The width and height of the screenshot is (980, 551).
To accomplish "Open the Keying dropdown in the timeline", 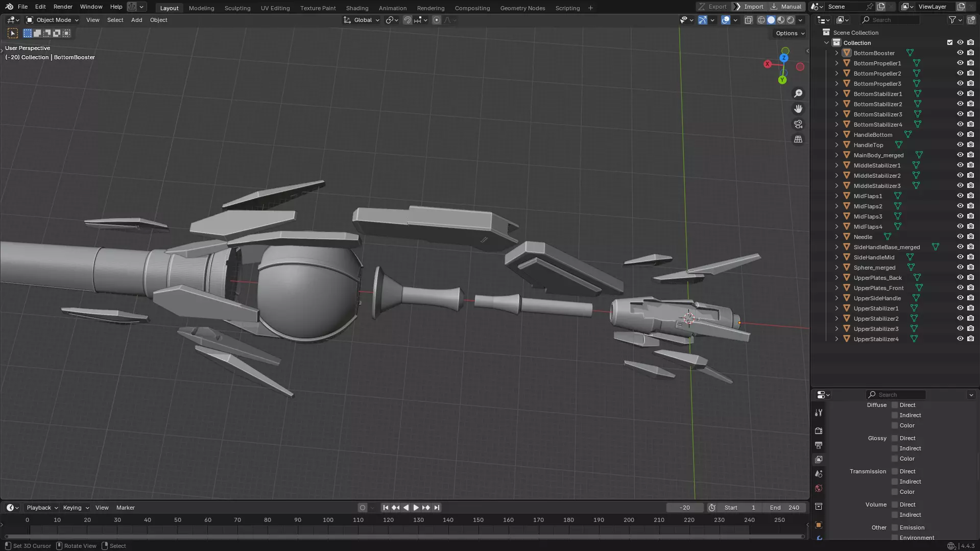I will pos(76,508).
